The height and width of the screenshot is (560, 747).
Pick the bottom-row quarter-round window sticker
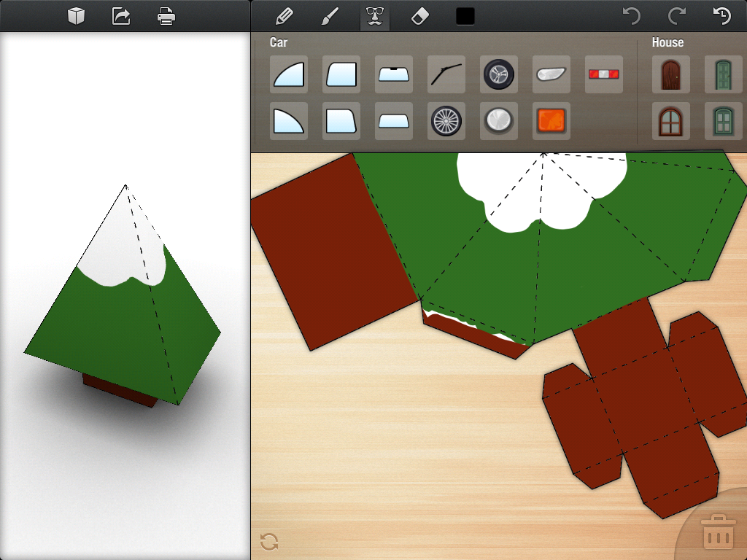[x=289, y=121]
